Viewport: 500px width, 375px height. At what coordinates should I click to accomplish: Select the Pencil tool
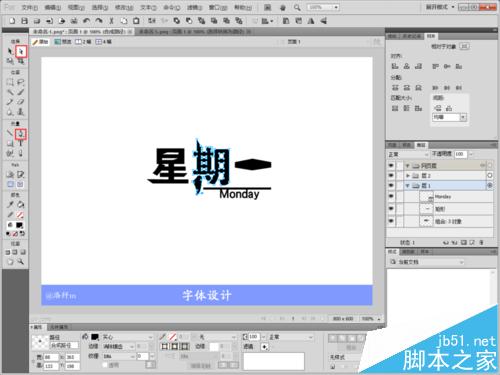tap(10, 102)
